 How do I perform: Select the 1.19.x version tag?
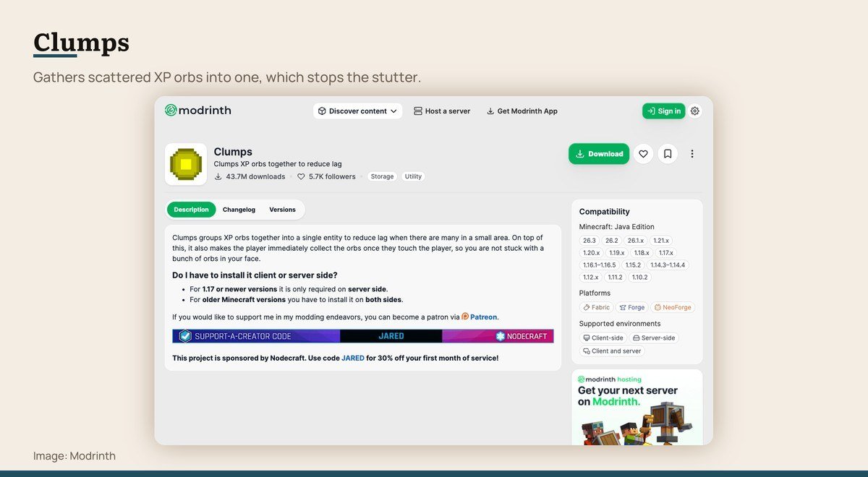pyautogui.click(x=617, y=253)
